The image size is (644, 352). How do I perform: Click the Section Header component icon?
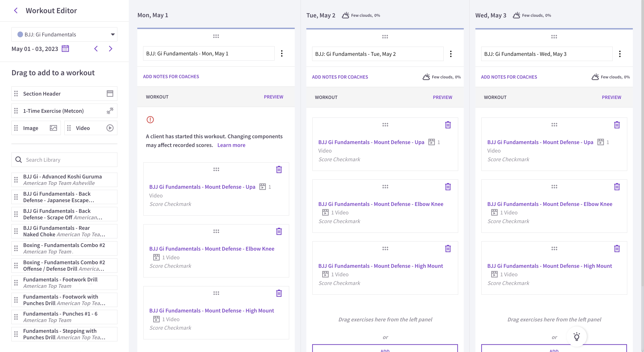[110, 94]
